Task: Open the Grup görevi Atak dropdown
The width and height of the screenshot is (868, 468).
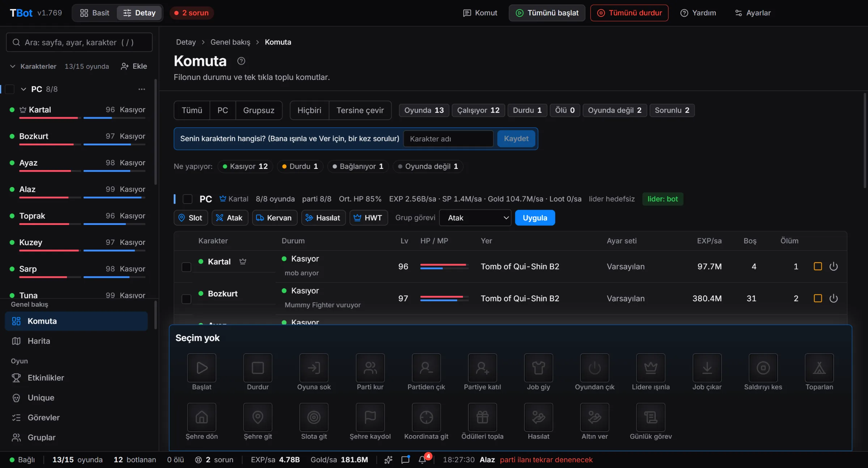Action: (x=475, y=218)
